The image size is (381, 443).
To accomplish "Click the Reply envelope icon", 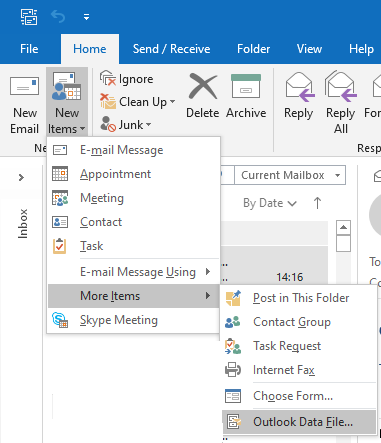I will [299, 87].
